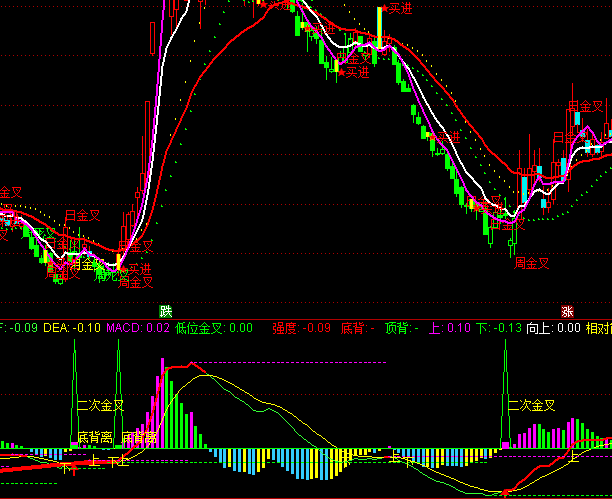Click the 买进 signal beside the yellow candle
This screenshot has width=612, height=499.
[x=400, y=9]
